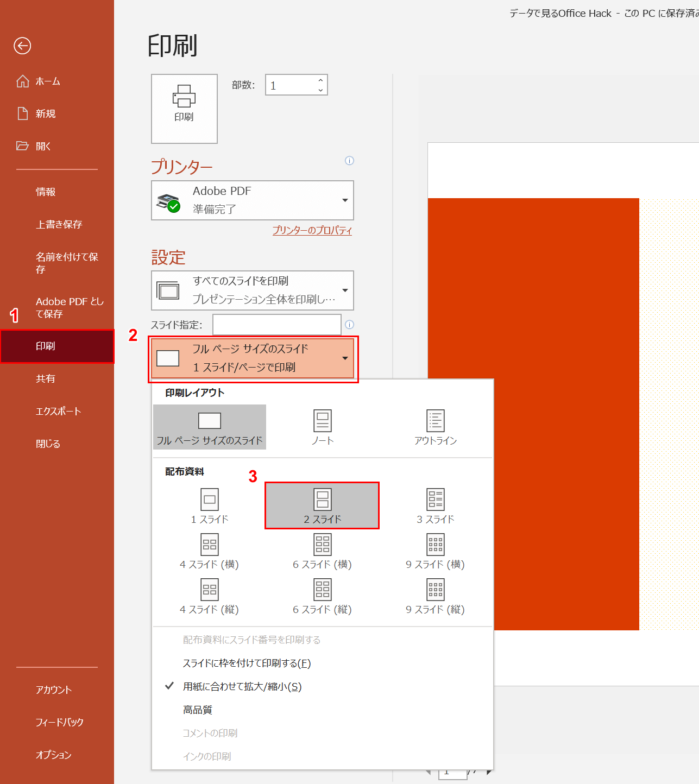This screenshot has width=699, height=784.
Task: Select 名前を付けて保存 in the sidebar
Action: [x=57, y=263]
